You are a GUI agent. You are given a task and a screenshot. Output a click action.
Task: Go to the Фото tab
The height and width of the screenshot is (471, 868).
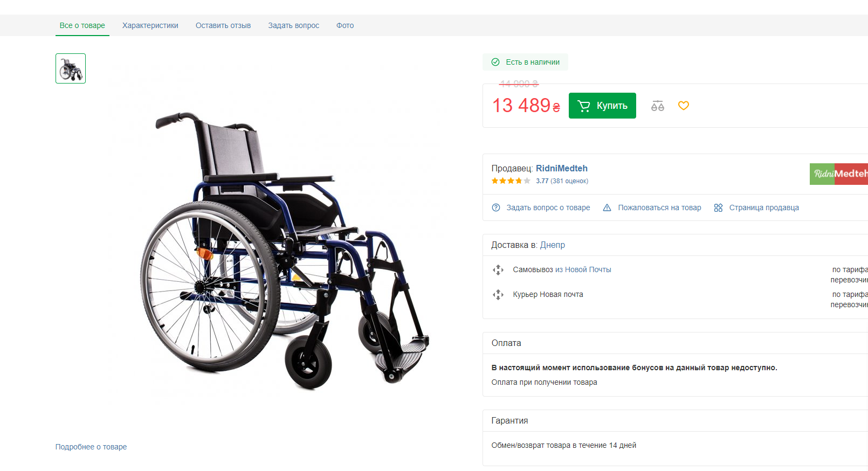coord(345,25)
